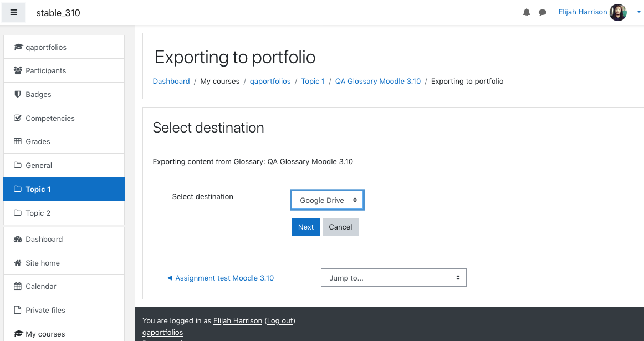Screen dimensions: 644x341
Task: Open Grades sidebar item
Action: [x=64, y=141]
